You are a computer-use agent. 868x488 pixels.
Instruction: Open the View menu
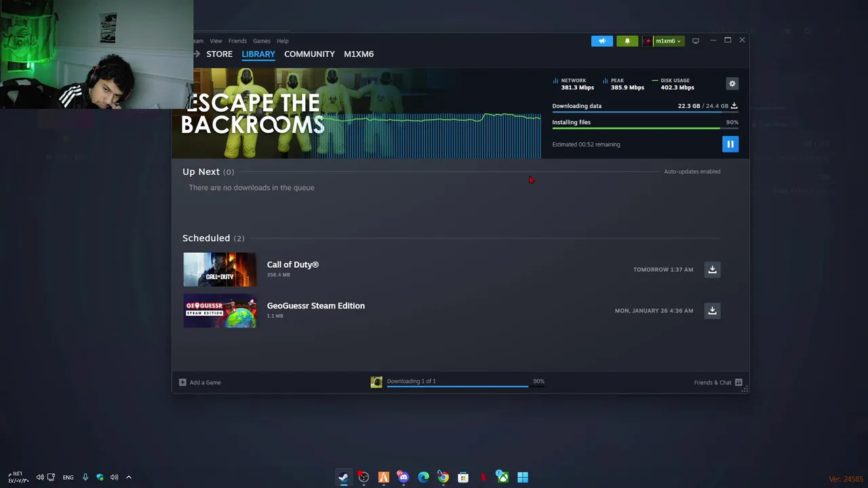point(216,41)
